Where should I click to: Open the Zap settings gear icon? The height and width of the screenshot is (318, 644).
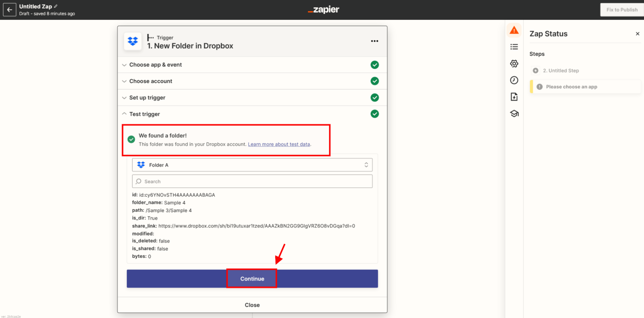coord(514,63)
